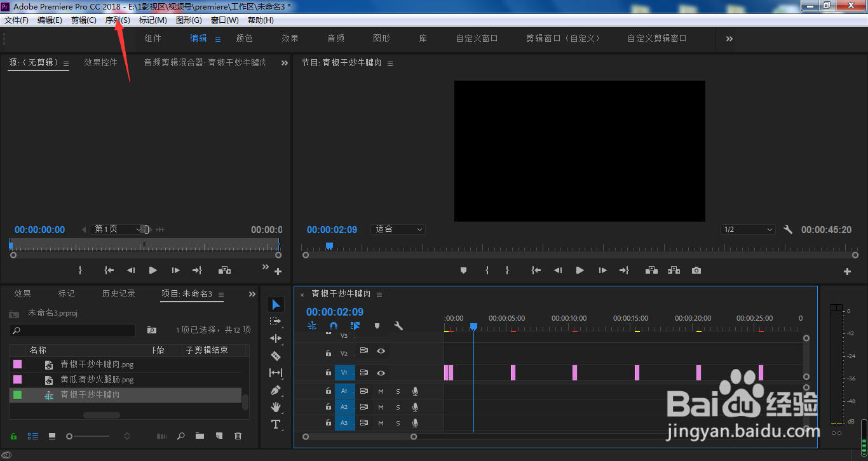Image resolution: width=868 pixels, height=461 pixels.
Task: Click the project panel Find magnifier icon
Action: point(181,436)
